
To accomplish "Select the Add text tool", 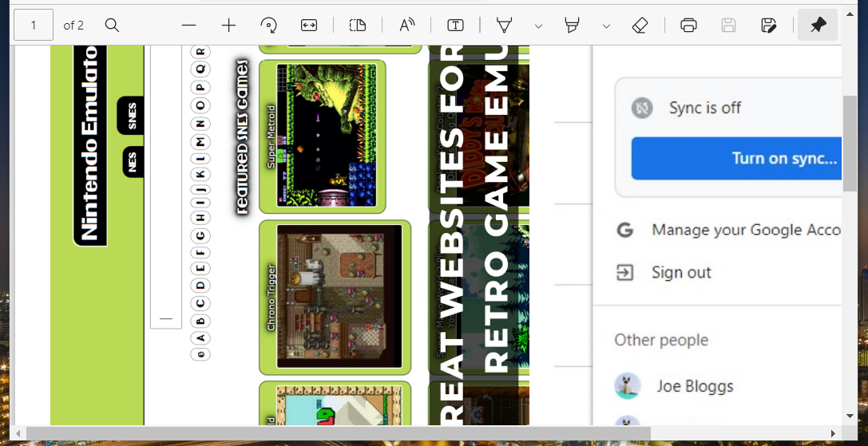I will [455, 25].
